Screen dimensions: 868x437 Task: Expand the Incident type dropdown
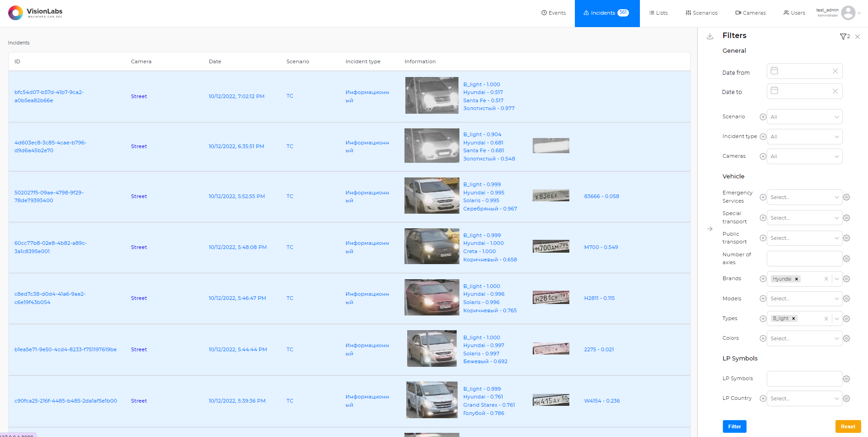pos(804,137)
